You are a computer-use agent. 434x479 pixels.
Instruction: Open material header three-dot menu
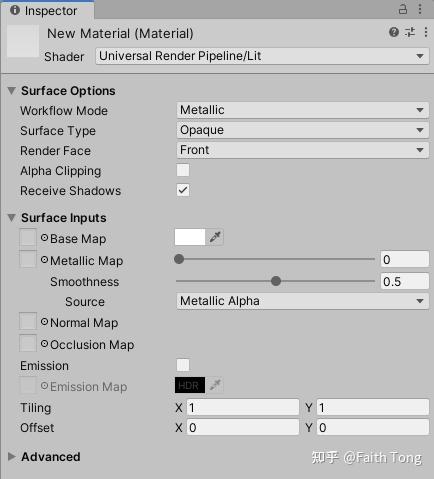pyautogui.click(x=426, y=32)
